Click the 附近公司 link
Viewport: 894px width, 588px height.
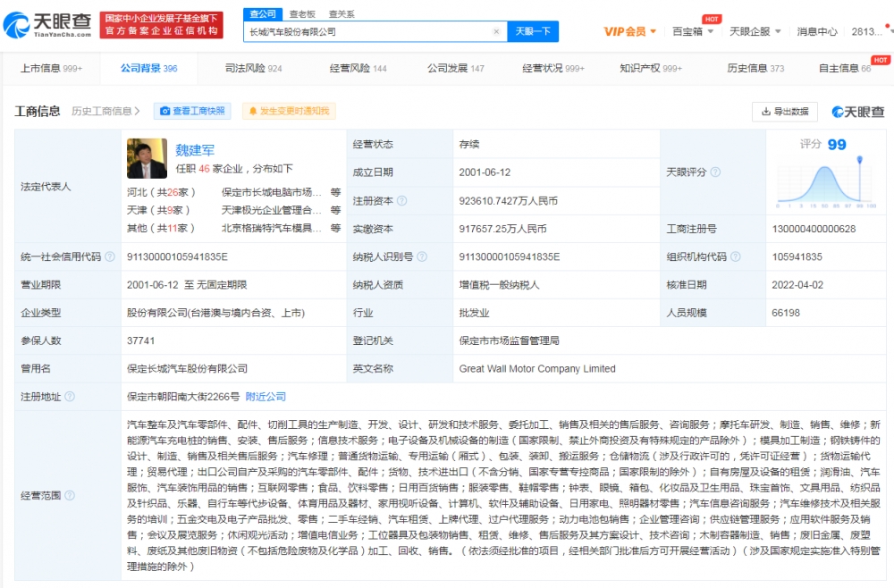[266, 397]
